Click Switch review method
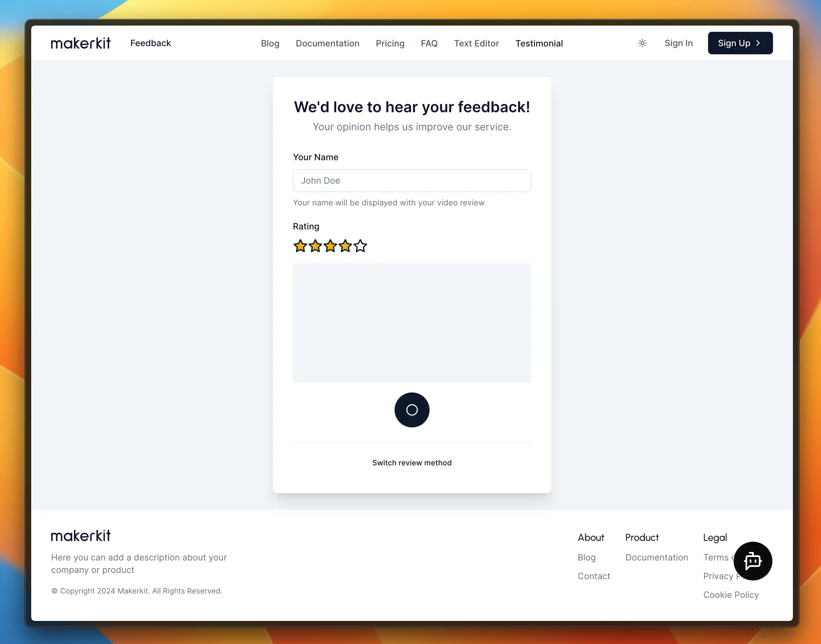 click(x=412, y=463)
